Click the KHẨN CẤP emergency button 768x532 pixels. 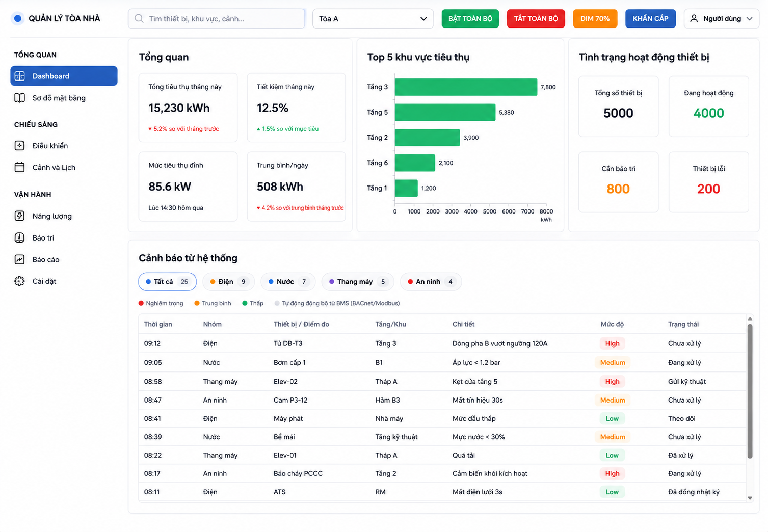(x=651, y=18)
